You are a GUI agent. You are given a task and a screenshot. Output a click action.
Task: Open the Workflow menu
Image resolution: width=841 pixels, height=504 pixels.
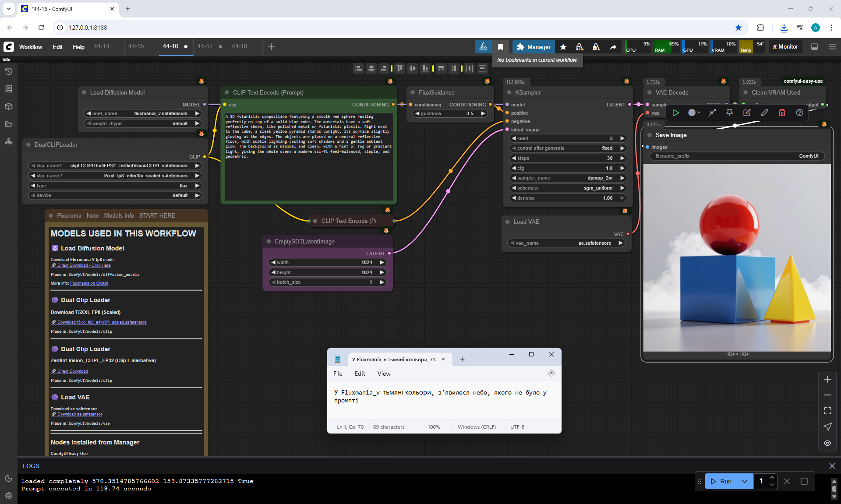coord(31,47)
